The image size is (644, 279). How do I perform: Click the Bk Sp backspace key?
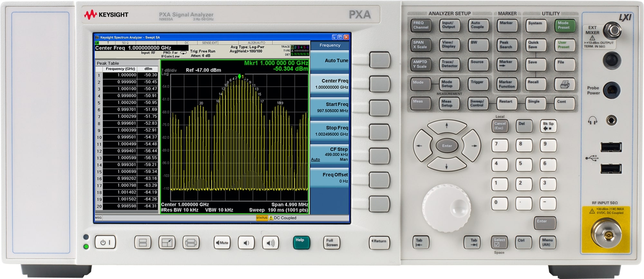coord(548,126)
